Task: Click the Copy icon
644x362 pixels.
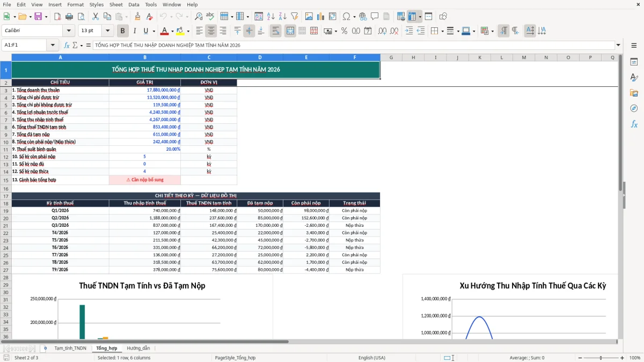Action: tap(107, 17)
